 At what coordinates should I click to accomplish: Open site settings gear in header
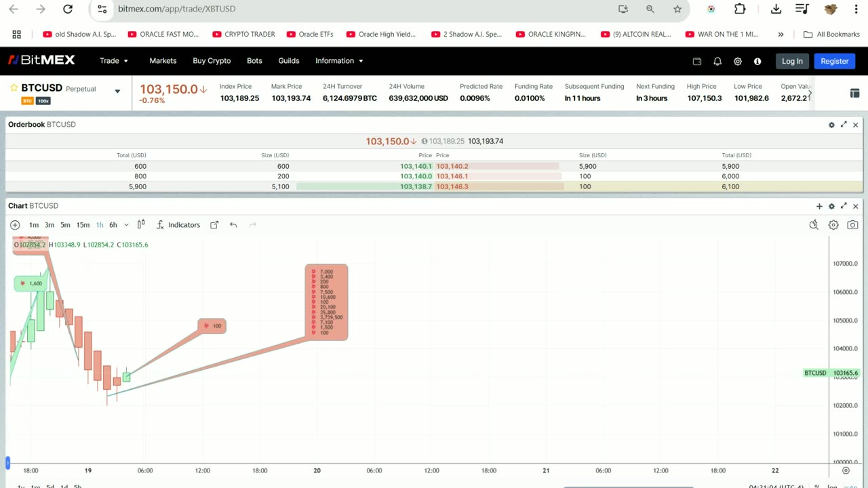(738, 61)
